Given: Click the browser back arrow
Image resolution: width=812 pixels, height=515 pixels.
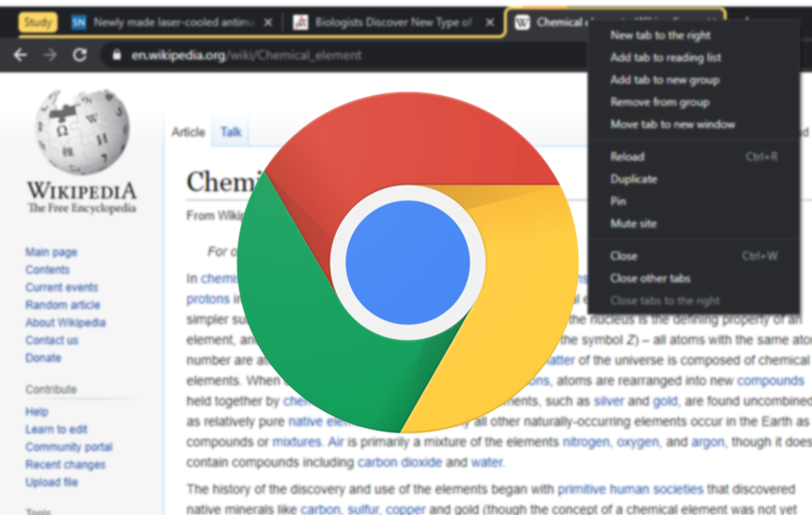Looking at the screenshot, I should (20, 55).
